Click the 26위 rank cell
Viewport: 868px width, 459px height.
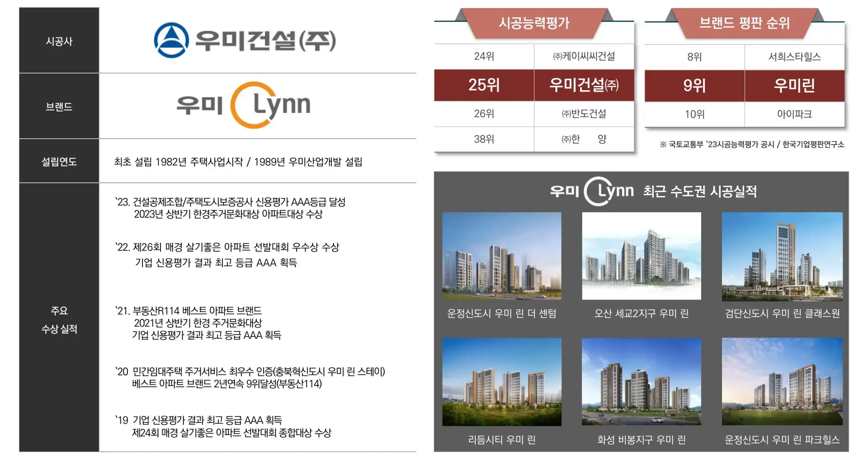[x=484, y=114]
